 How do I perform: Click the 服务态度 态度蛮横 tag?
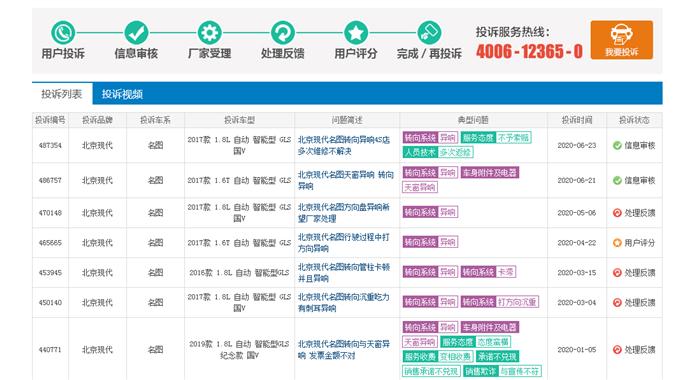(475, 342)
